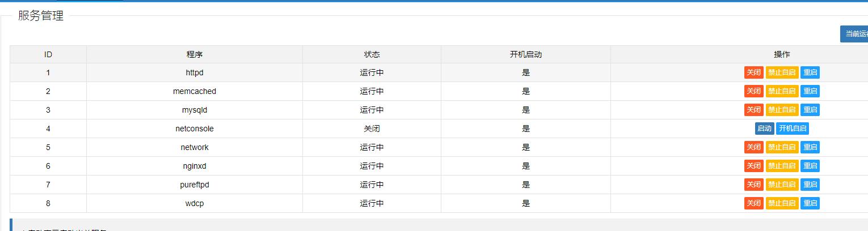Screen dimensions: 868x231
Task: Click 禁止自启 for httpd service
Action: point(782,72)
